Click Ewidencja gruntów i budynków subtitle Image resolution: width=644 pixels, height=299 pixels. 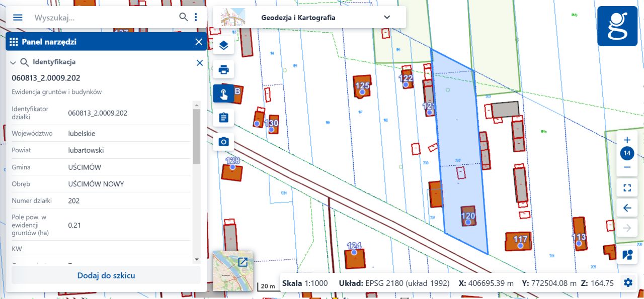tap(57, 92)
